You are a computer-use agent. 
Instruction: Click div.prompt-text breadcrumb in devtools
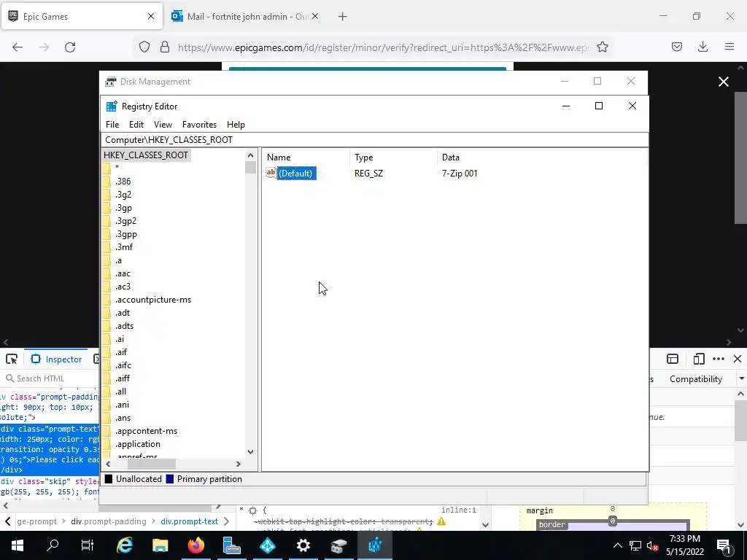pos(189,521)
